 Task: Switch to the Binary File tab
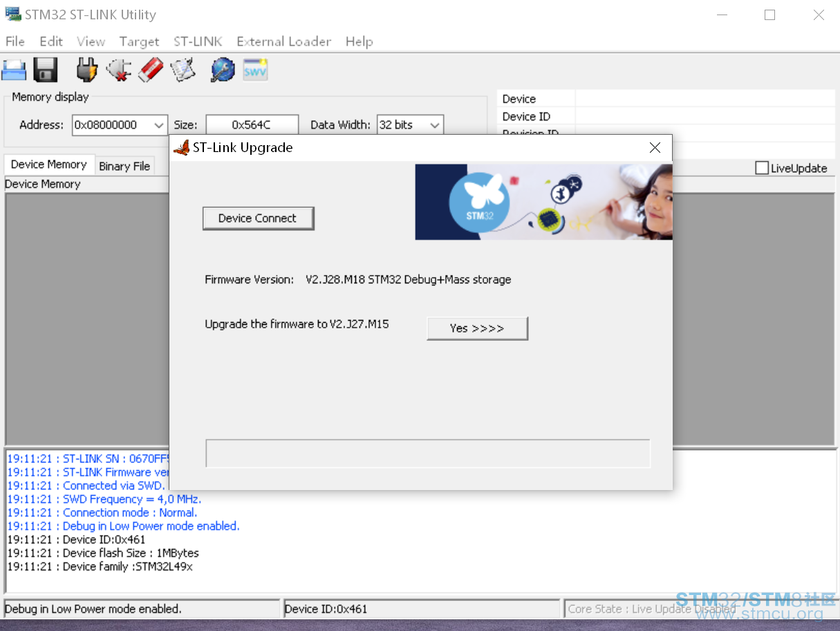pos(124,166)
